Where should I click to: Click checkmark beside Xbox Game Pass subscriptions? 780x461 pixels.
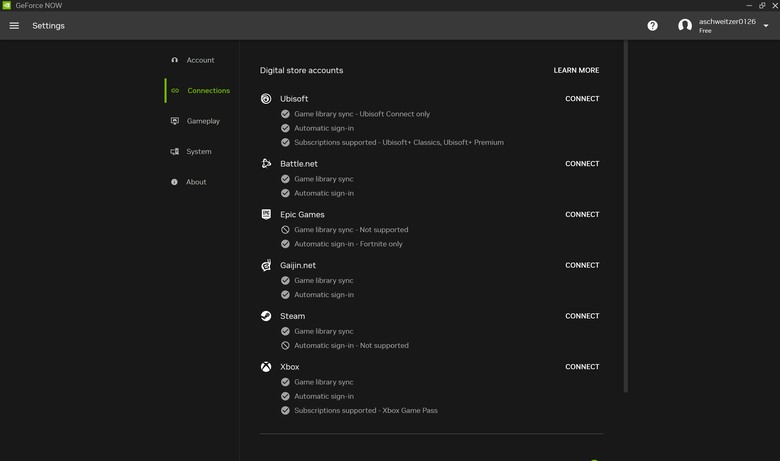point(285,410)
